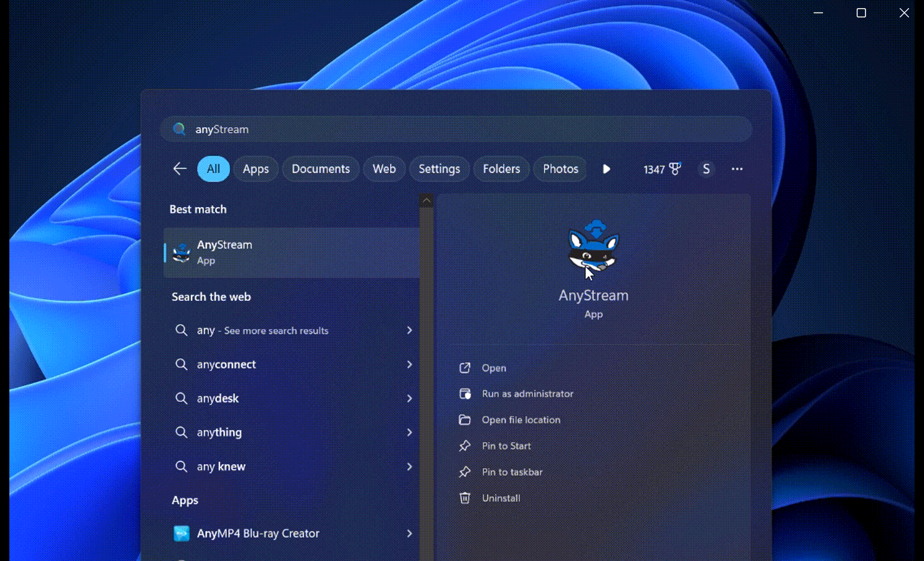Switch to the Documents filter tab
The width and height of the screenshot is (924, 561).
coord(320,169)
